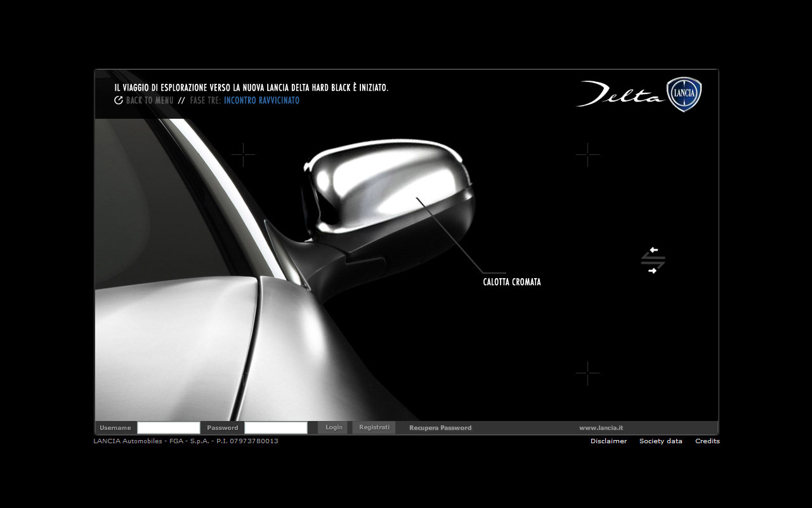Open the Society data footer link

pyautogui.click(x=661, y=441)
